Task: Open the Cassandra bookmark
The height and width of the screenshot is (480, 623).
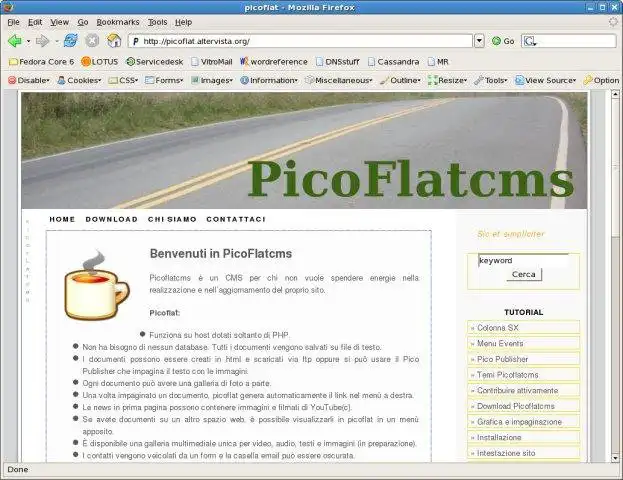Action: click(x=393, y=62)
